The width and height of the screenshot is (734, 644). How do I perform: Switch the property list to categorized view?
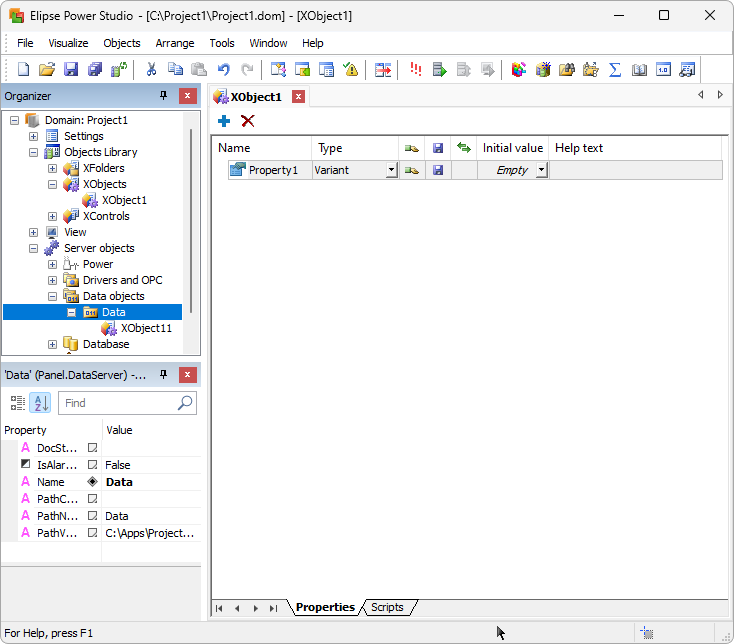tap(17, 403)
